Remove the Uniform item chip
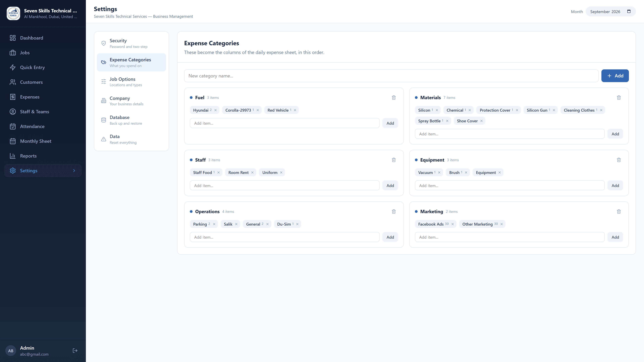The width and height of the screenshot is (644, 362). 281,173
